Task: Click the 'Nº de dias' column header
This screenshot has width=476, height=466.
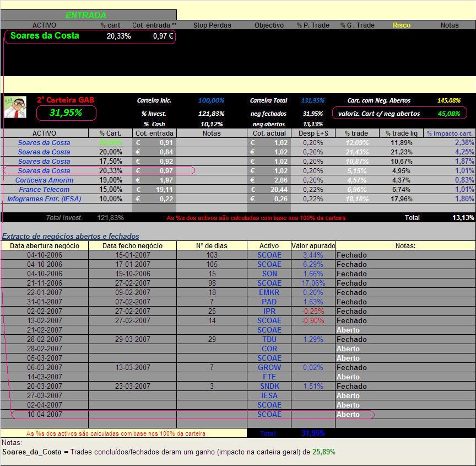Action: pyautogui.click(x=212, y=245)
